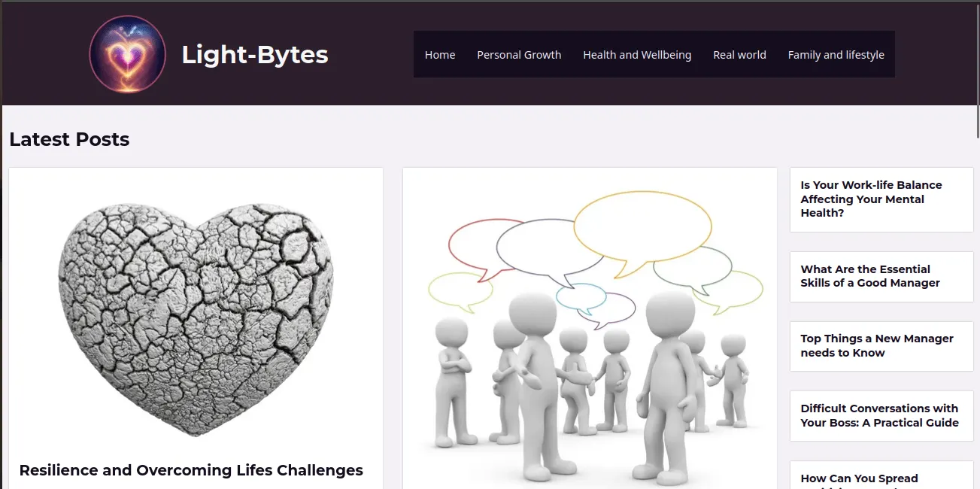Click the yellow speech bubble in image
This screenshot has height=489, width=980.
point(642,229)
